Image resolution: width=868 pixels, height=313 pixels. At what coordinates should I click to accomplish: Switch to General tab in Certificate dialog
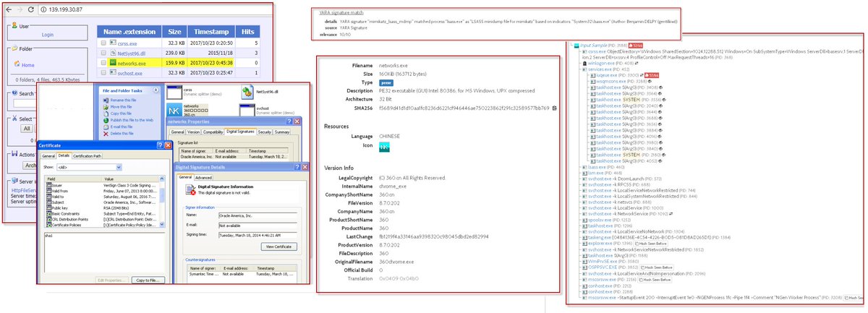pyautogui.click(x=48, y=156)
